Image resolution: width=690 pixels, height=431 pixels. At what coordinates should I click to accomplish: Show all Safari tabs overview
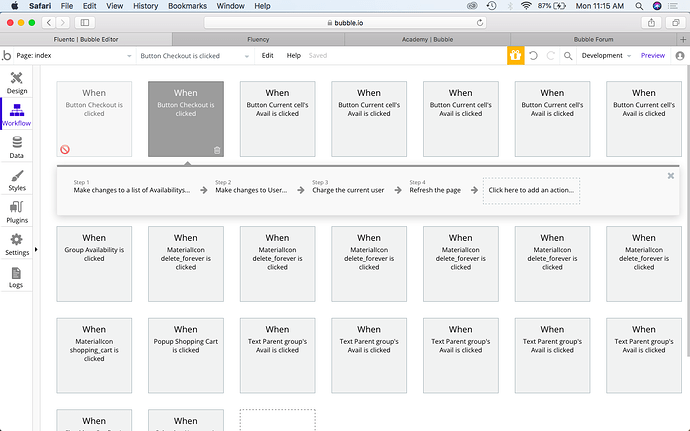(675, 22)
